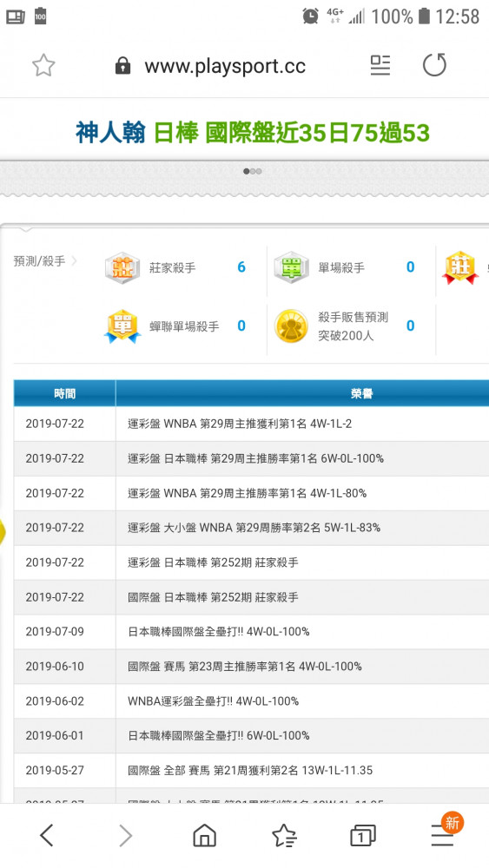Tap the news notification icon in status bar
489x868 pixels.
point(16,16)
